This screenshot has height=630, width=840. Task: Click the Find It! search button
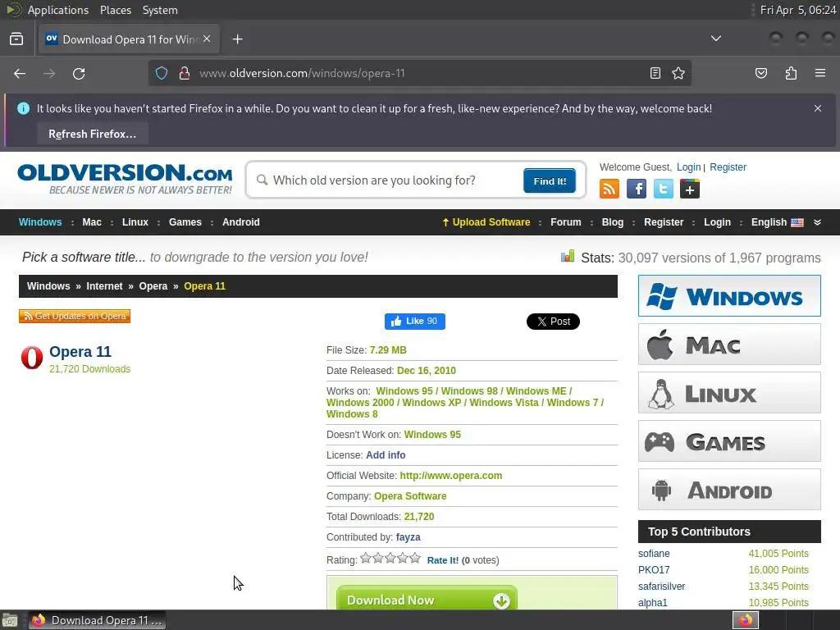[549, 181]
